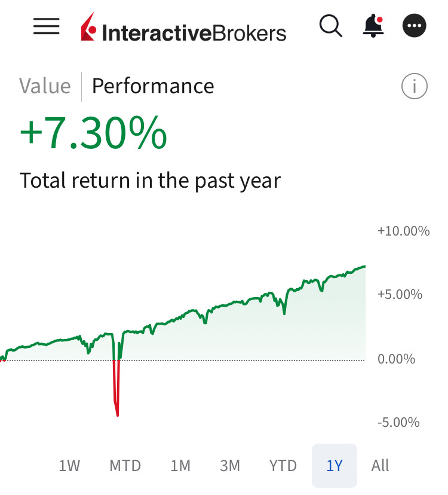Switch chart to MTD range
This screenshot has height=495, width=448.
(x=125, y=466)
